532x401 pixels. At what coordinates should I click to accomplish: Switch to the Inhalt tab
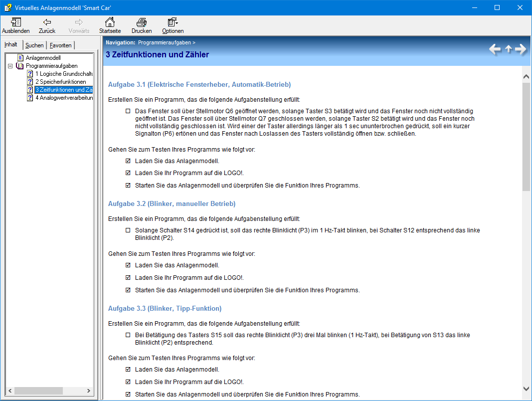(11, 44)
